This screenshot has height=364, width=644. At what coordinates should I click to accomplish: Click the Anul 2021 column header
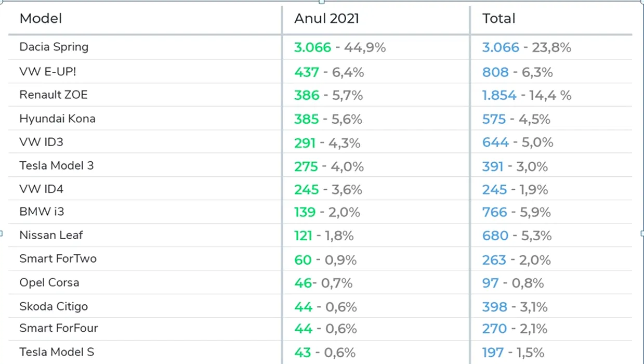(326, 19)
